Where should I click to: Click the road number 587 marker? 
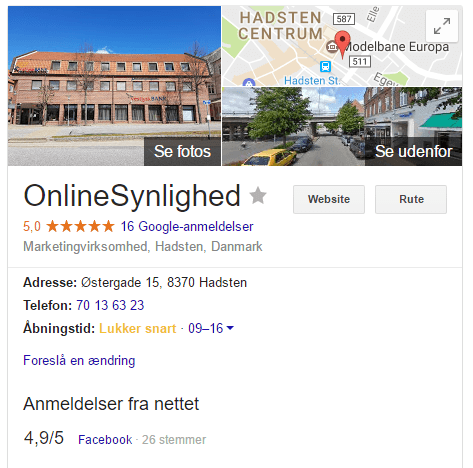[344, 19]
